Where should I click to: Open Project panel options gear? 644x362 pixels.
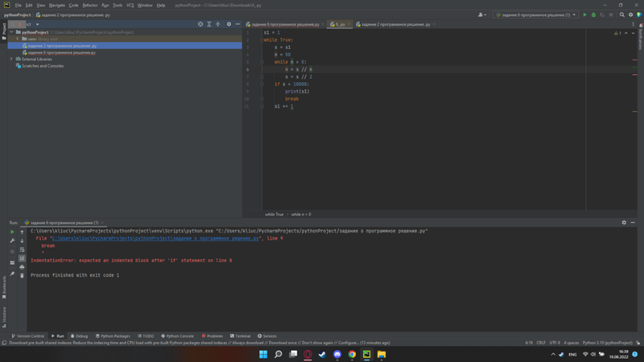pyautogui.click(x=229, y=24)
